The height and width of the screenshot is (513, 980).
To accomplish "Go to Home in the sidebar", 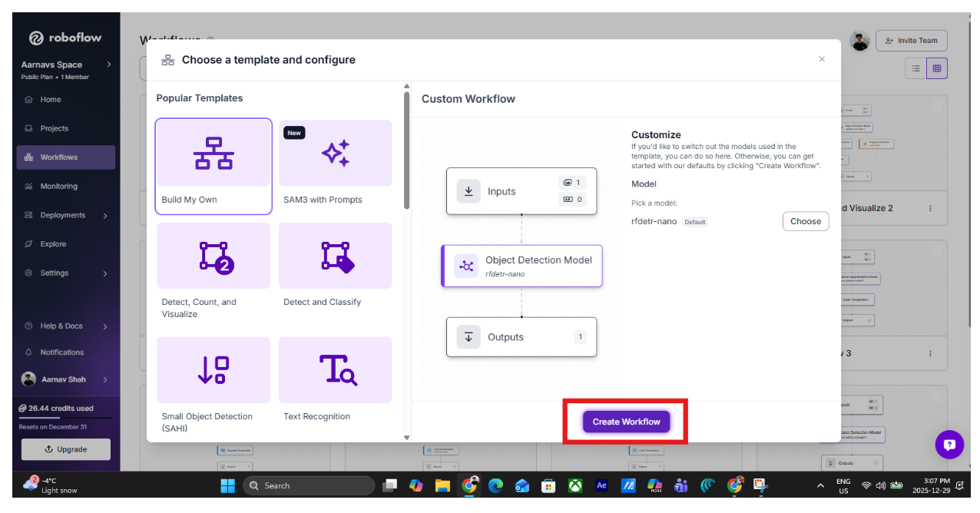I will point(51,100).
